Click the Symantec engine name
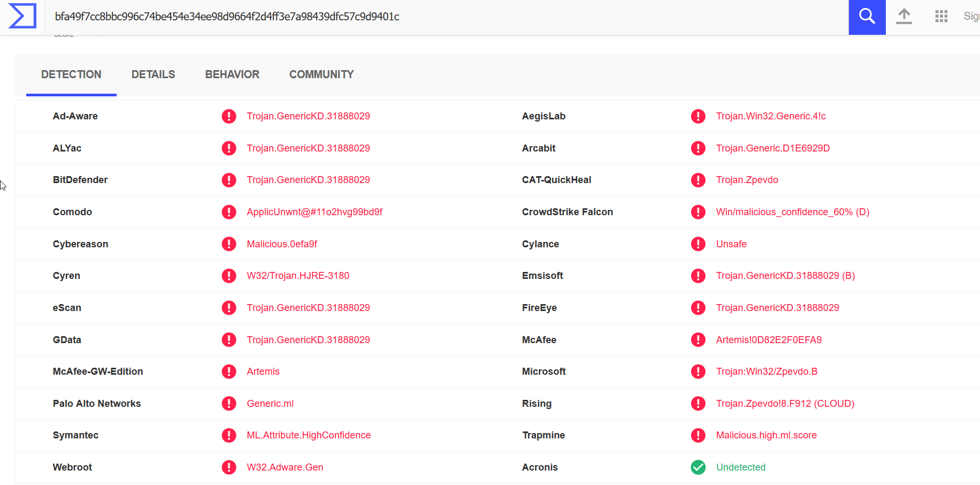The image size is (980, 485). pos(75,435)
